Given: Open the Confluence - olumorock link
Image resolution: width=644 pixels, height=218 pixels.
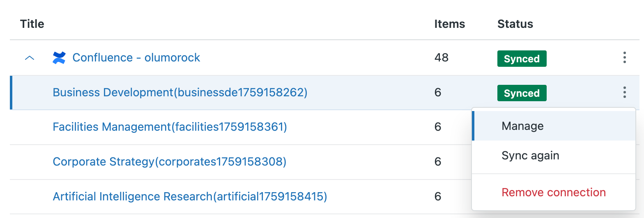Looking at the screenshot, I should (136, 58).
